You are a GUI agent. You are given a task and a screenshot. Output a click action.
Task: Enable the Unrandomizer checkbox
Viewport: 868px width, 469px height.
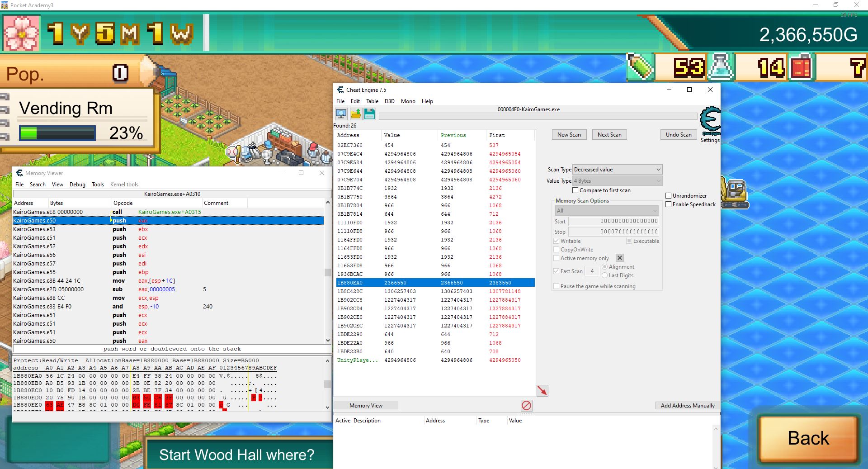pyautogui.click(x=668, y=196)
